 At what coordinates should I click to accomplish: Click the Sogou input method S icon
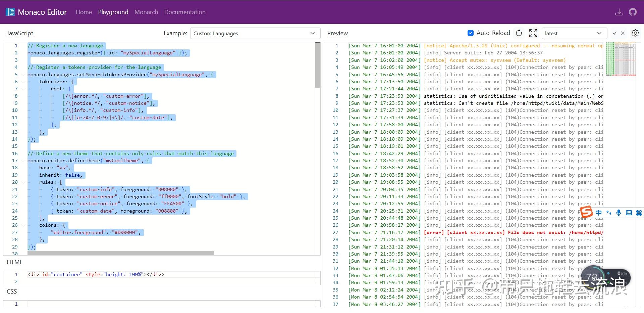click(586, 212)
